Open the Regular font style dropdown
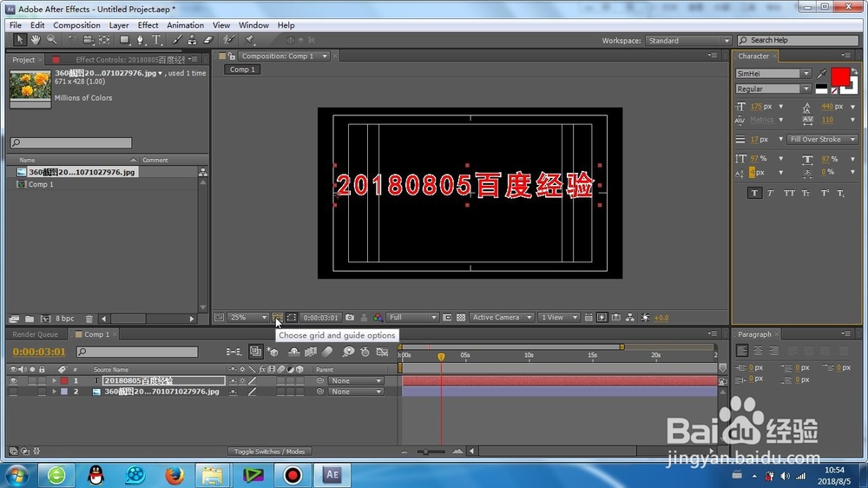Image resolution: width=868 pixels, height=488 pixels. [x=773, y=89]
